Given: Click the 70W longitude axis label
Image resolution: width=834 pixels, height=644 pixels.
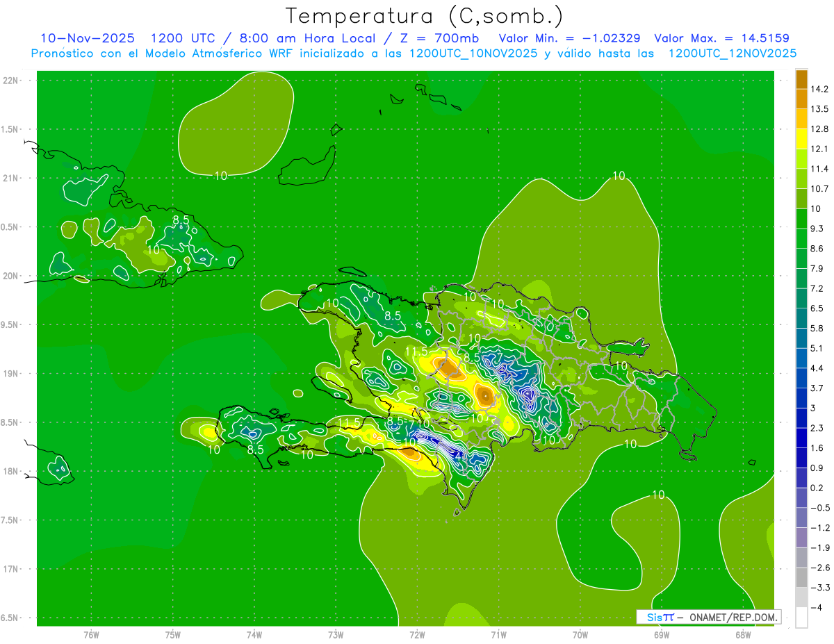Looking at the screenshot, I should tap(580, 634).
